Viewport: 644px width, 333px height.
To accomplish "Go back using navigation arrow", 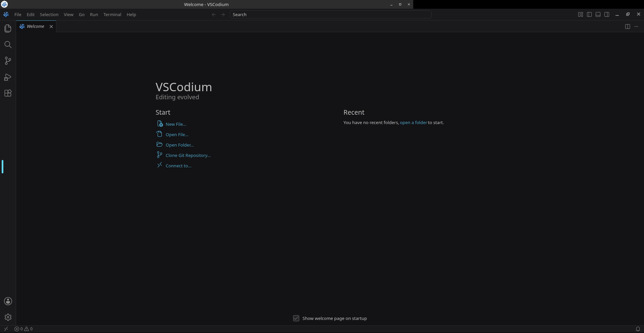I will [x=214, y=14].
